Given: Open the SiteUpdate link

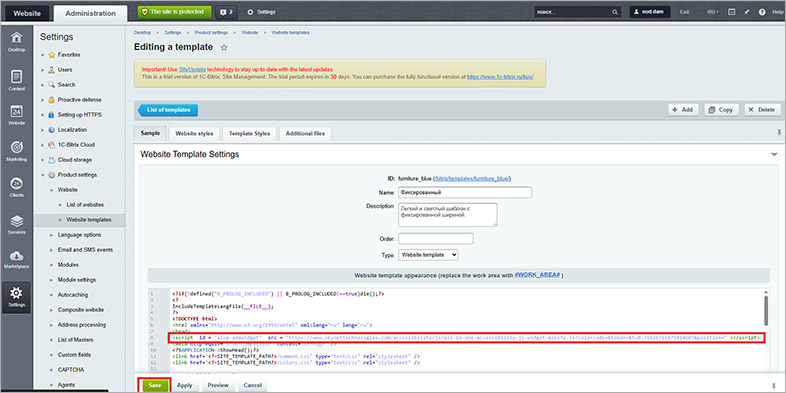Looking at the screenshot, I should coord(192,70).
